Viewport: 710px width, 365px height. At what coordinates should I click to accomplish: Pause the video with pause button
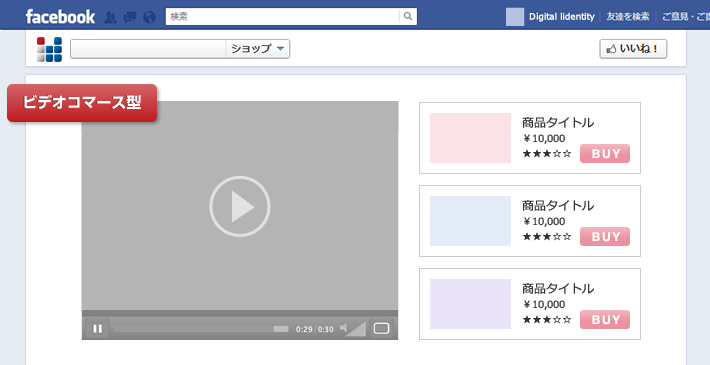point(97,329)
